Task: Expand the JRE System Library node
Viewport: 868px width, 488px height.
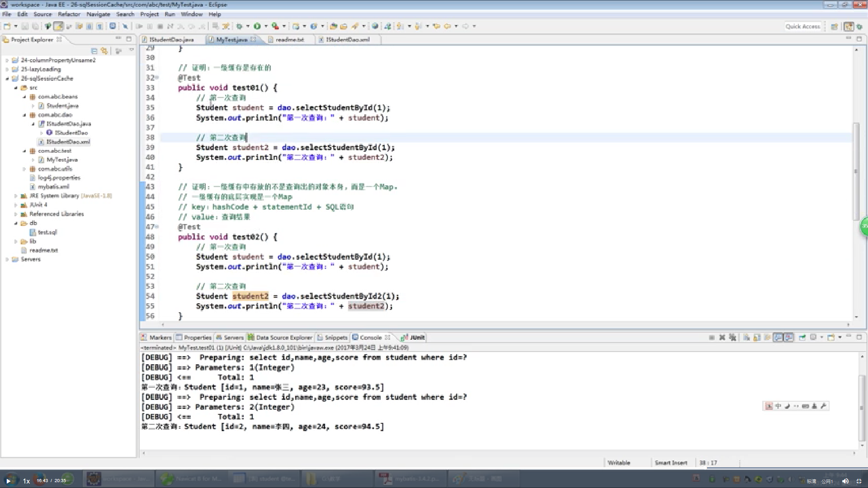Action: pos(16,196)
